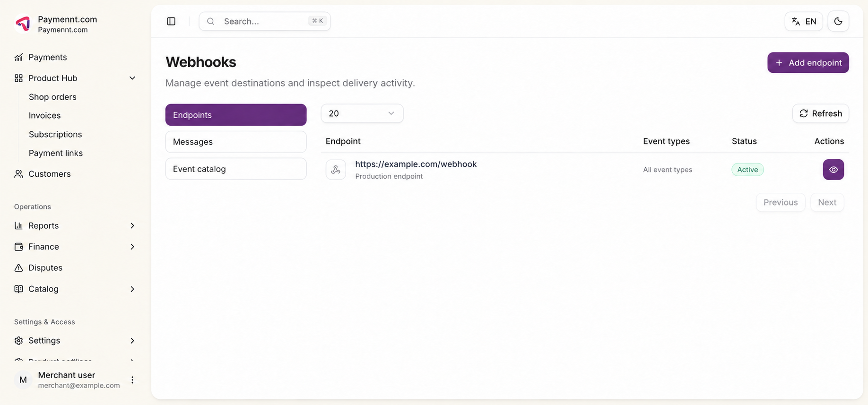Click the search magnifier icon
The height and width of the screenshot is (405, 868).
211,21
